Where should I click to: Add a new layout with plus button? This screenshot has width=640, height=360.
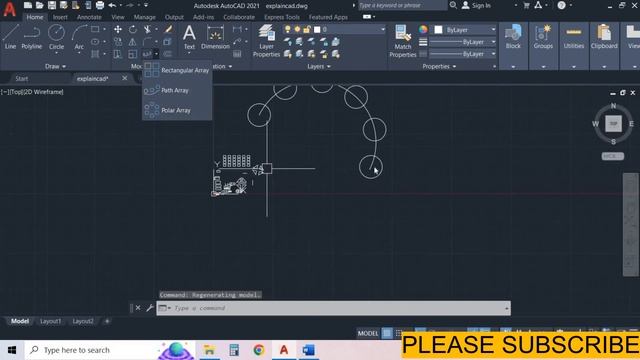point(107,321)
